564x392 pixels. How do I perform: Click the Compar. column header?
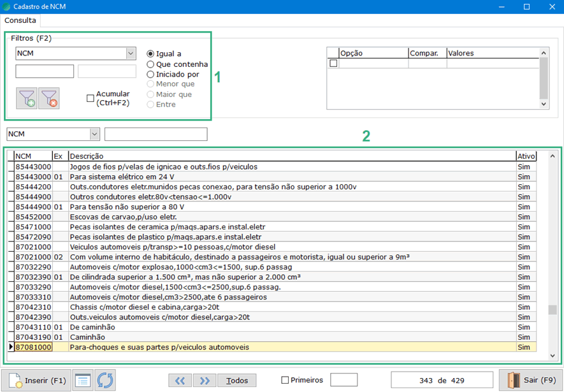click(x=428, y=54)
